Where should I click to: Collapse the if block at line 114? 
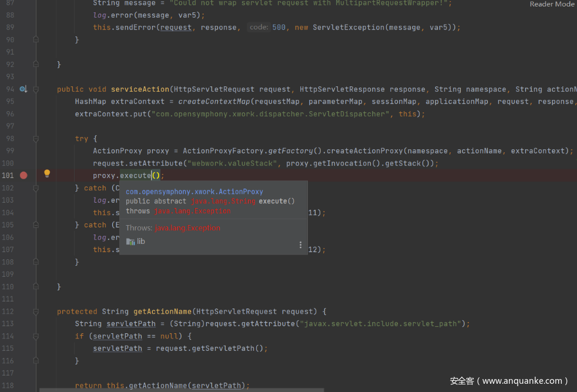tap(36, 336)
